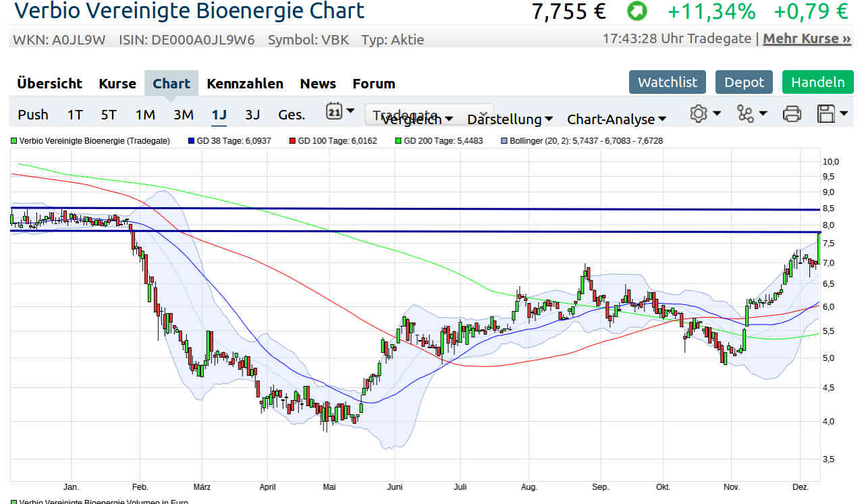The width and height of the screenshot is (864, 504).
Task: Click the 'Feb.' month axis label
Action: pyautogui.click(x=140, y=486)
